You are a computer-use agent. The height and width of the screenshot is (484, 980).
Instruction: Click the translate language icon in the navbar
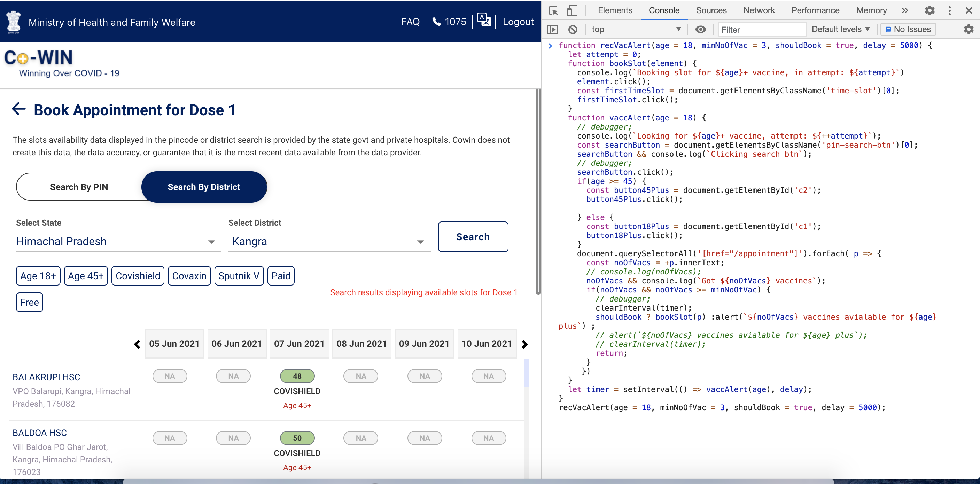(x=483, y=21)
